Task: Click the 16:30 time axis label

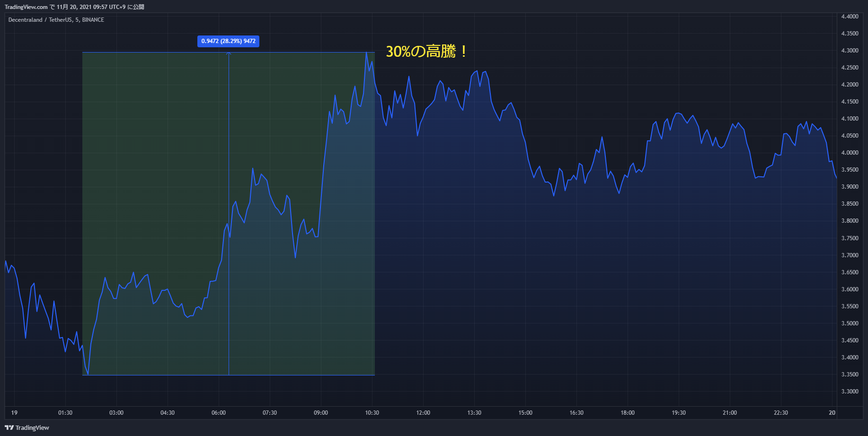Action: click(576, 413)
